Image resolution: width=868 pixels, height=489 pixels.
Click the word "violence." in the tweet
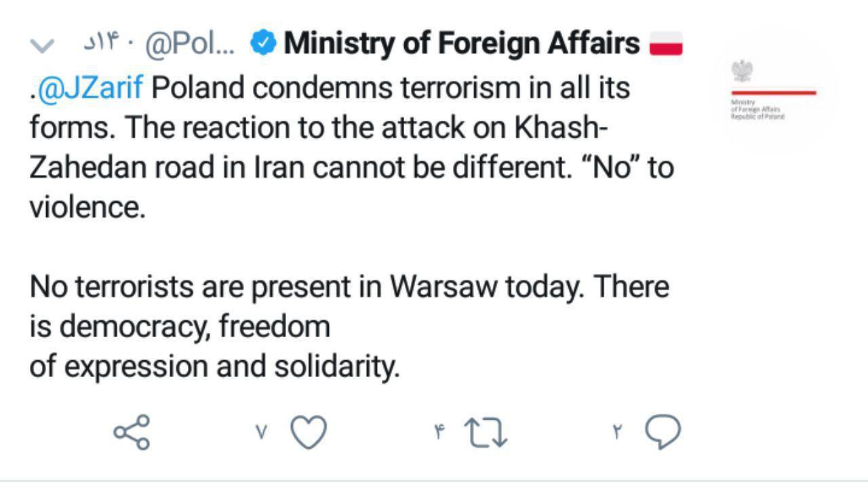point(87,208)
